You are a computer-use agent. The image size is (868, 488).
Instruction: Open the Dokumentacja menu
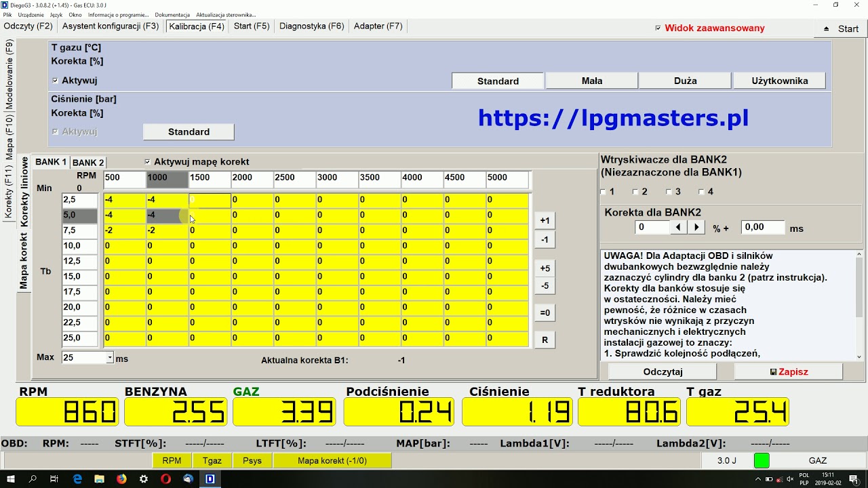pos(172,14)
